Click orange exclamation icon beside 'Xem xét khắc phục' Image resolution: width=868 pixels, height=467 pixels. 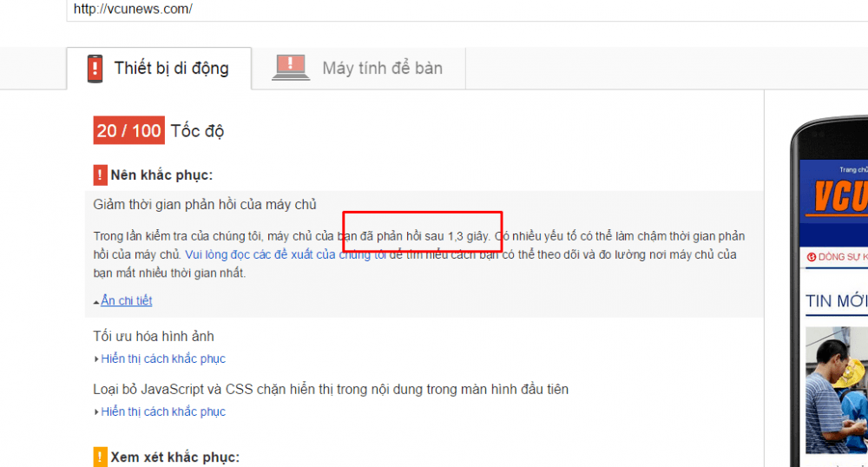[100, 457]
